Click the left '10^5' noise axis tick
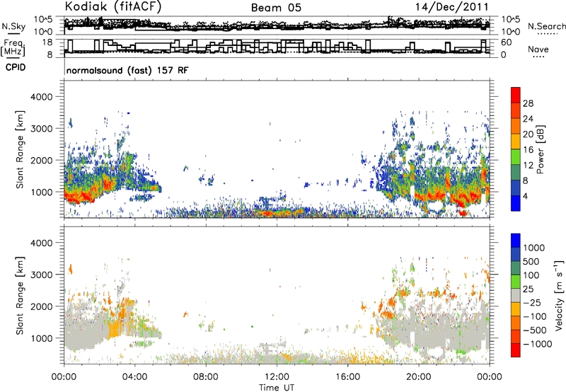The image size is (566, 392). tap(43, 20)
